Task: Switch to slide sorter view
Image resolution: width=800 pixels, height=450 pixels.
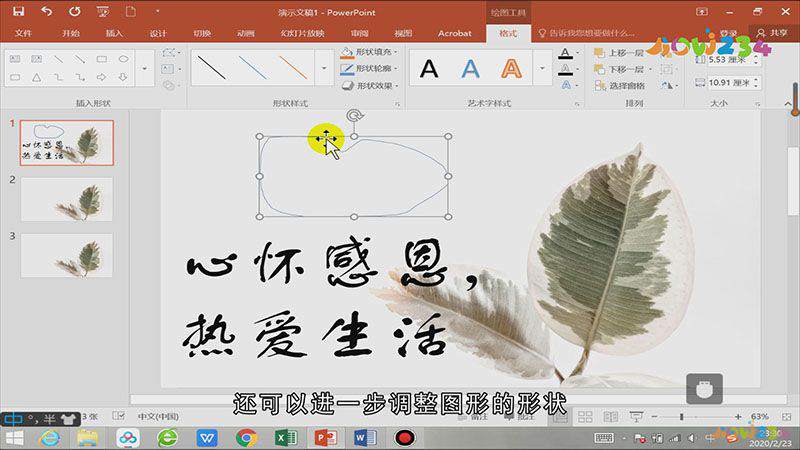Action: click(585, 417)
